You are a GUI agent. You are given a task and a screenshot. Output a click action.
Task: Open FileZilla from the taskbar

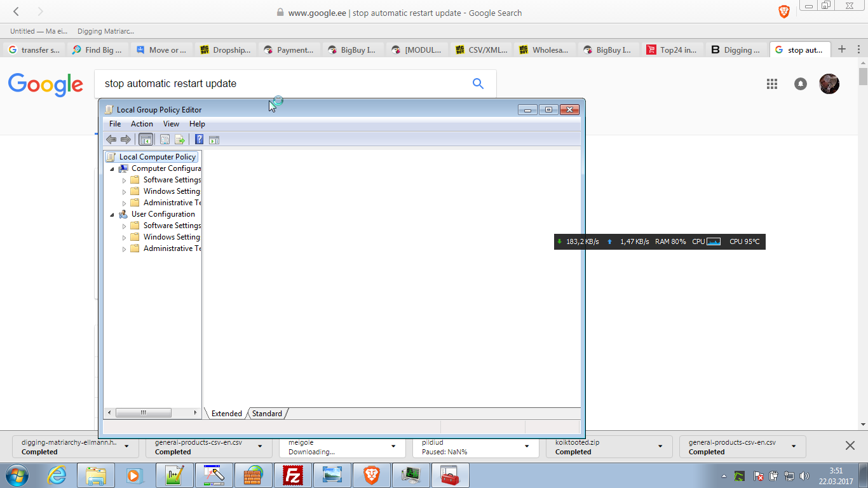point(293,475)
